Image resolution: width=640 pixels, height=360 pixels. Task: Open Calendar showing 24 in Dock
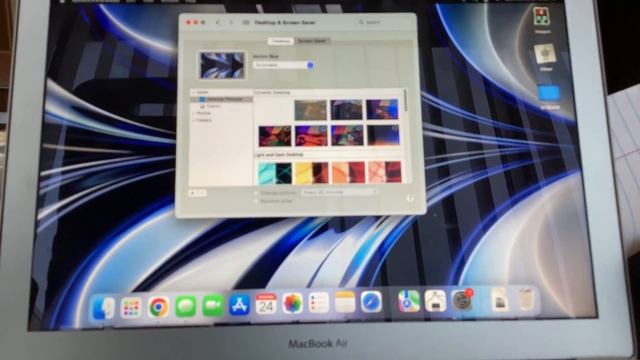coord(266,304)
